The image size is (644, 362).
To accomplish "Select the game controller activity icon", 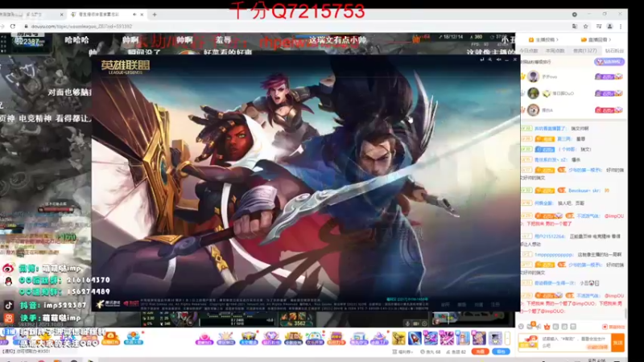I will click(x=315, y=339).
